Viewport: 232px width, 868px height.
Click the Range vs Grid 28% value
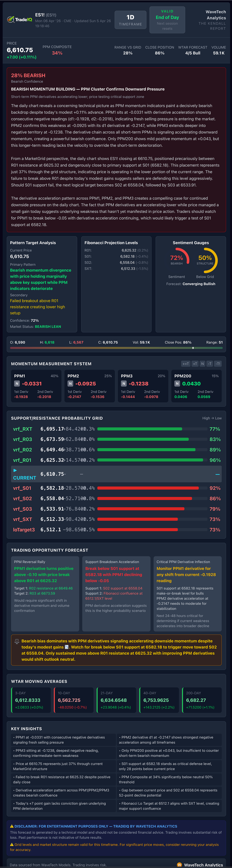pos(128,53)
